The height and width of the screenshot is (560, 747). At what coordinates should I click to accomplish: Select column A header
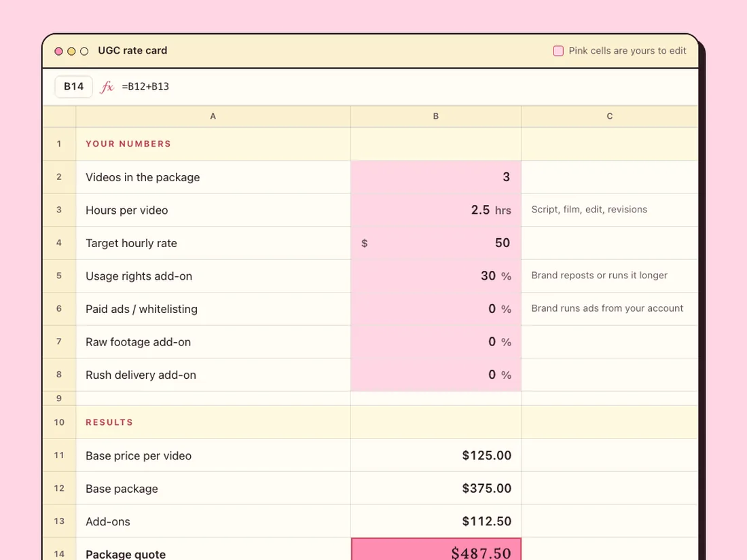213,116
